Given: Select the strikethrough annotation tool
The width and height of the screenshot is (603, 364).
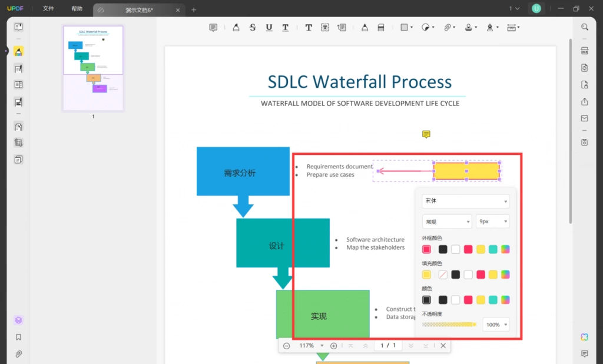Looking at the screenshot, I should pyautogui.click(x=252, y=27).
